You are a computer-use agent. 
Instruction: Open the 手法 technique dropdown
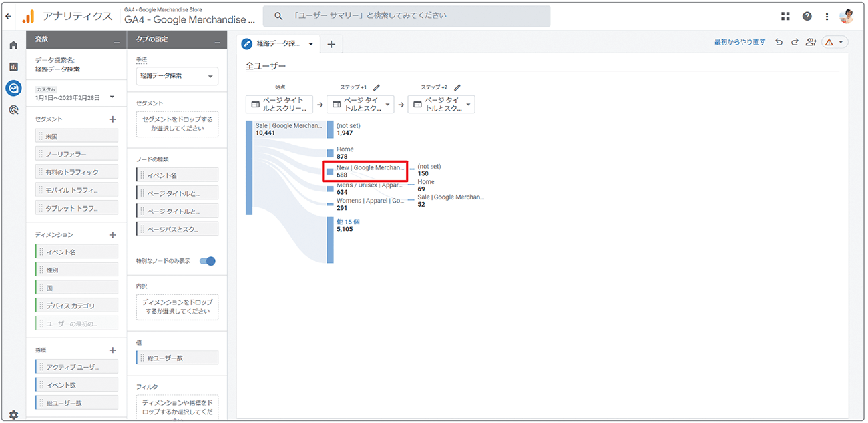click(177, 76)
